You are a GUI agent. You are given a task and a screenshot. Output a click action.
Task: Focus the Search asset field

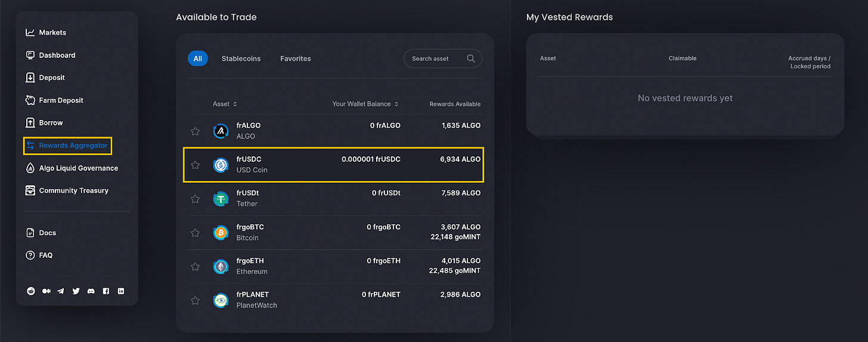tap(443, 58)
